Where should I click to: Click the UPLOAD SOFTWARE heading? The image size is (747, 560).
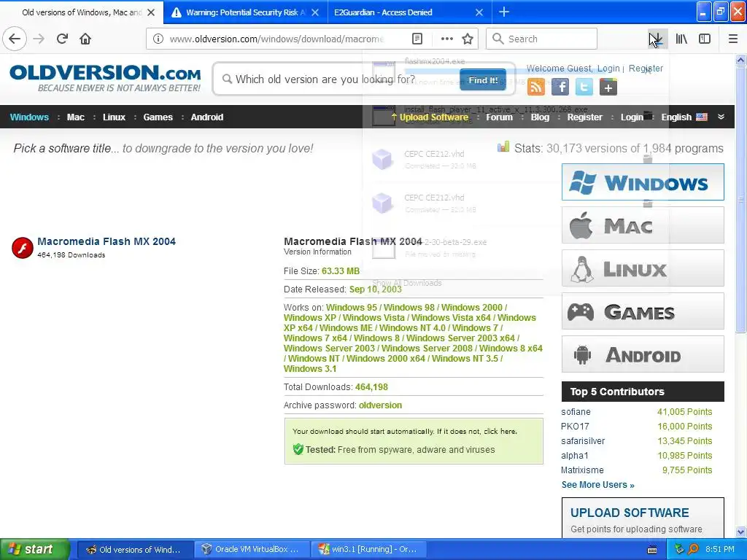630,513
